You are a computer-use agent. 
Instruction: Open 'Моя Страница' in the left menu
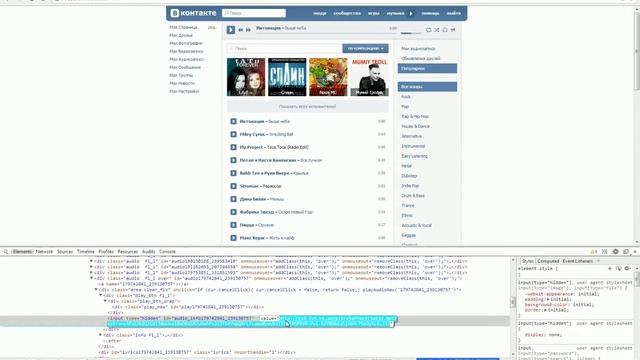click(183, 27)
